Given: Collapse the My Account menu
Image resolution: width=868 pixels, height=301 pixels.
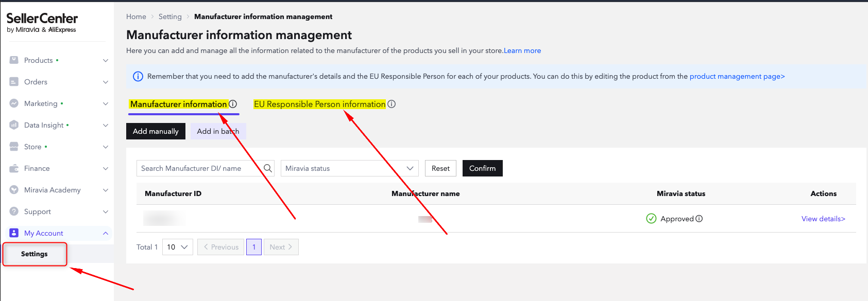Looking at the screenshot, I should coord(105,233).
